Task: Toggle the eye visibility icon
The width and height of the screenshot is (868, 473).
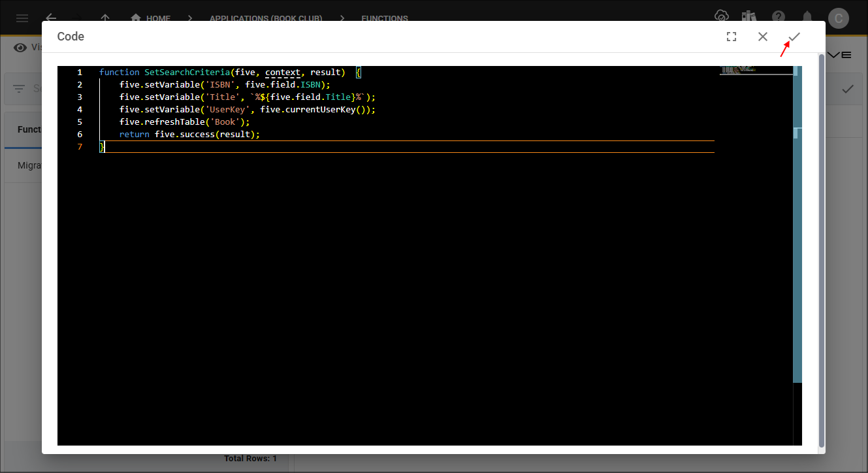Action: (20, 47)
